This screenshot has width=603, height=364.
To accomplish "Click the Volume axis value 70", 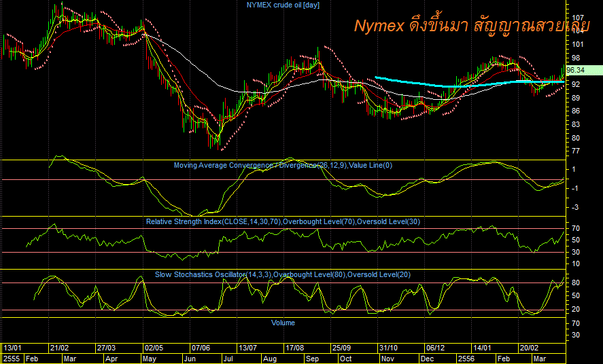I will [x=576, y=324].
